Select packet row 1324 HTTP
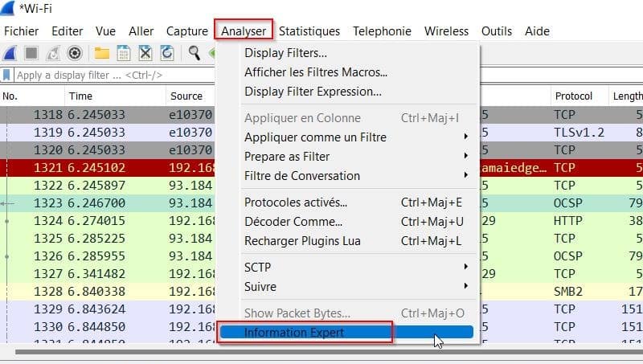This screenshot has height=364, width=643. coord(108,220)
